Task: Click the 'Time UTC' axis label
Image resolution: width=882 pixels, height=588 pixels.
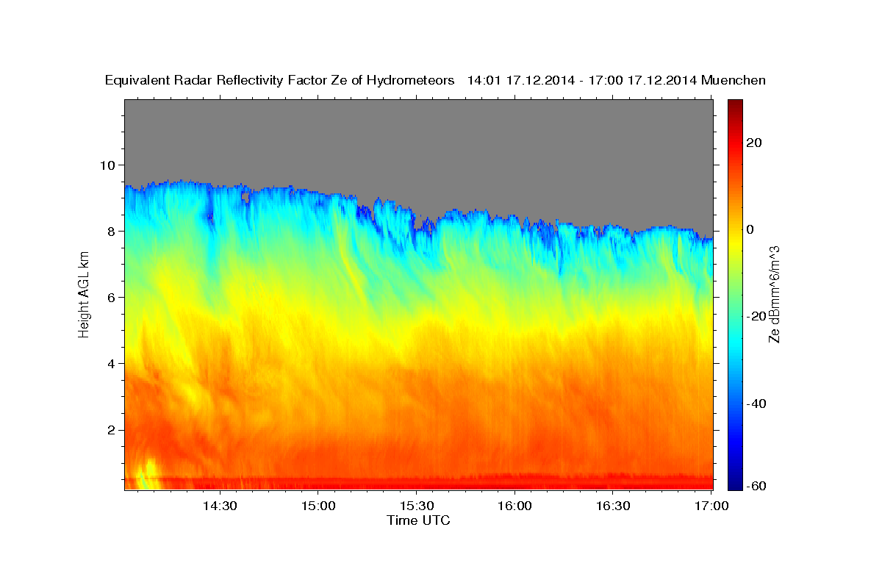Action: tap(418, 520)
